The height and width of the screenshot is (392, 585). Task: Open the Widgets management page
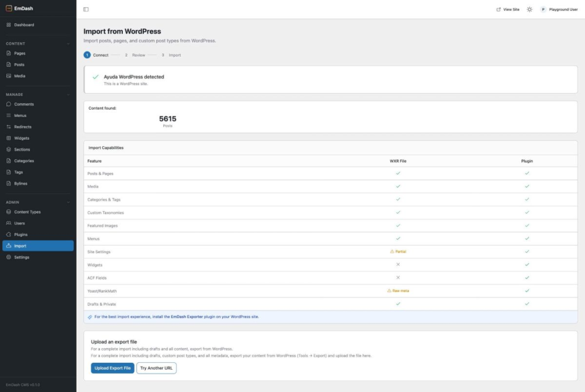pyautogui.click(x=21, y=138)
